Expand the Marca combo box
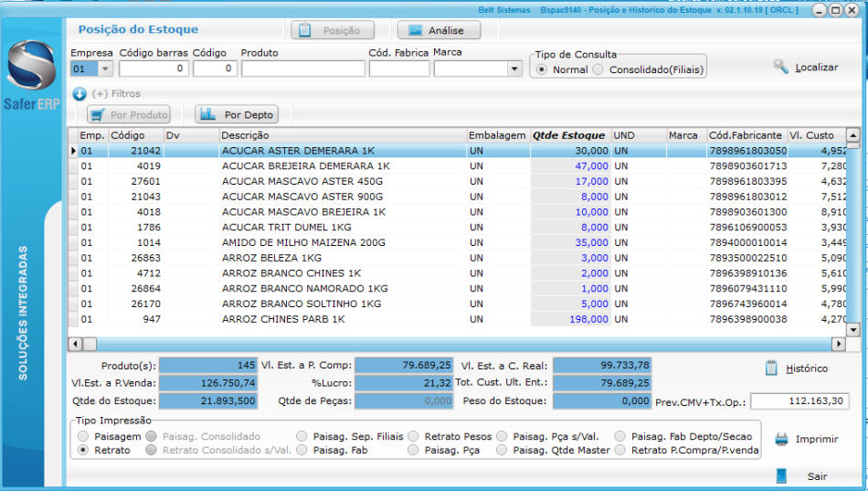This screenshot has width=868, height=491. pyautogui.click(x=513, y=69)
